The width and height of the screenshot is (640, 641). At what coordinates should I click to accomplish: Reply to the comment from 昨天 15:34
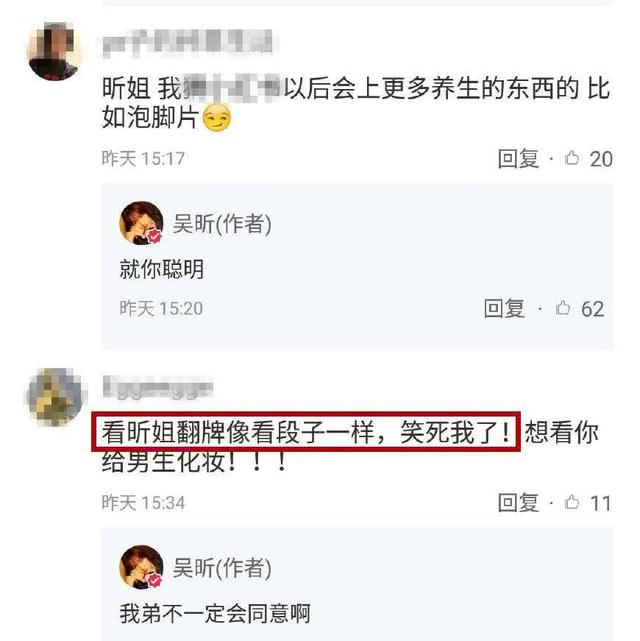518,502
